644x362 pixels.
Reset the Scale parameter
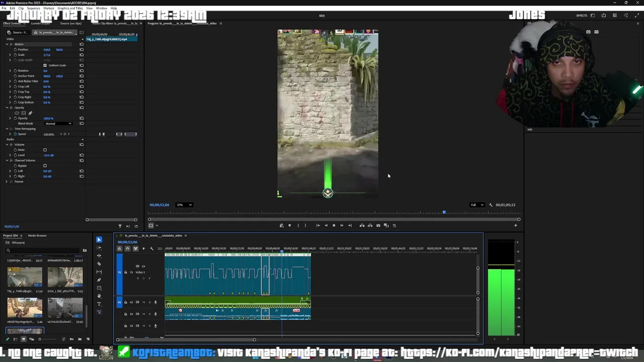click(82, 55)
